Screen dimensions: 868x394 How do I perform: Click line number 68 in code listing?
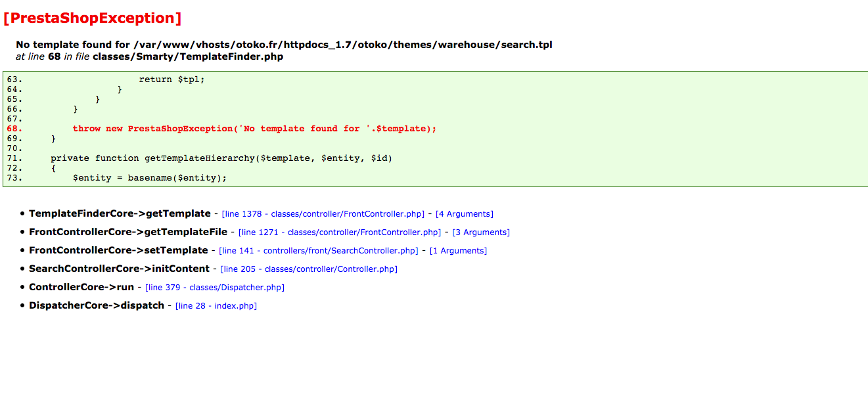[x=14, y=129]
